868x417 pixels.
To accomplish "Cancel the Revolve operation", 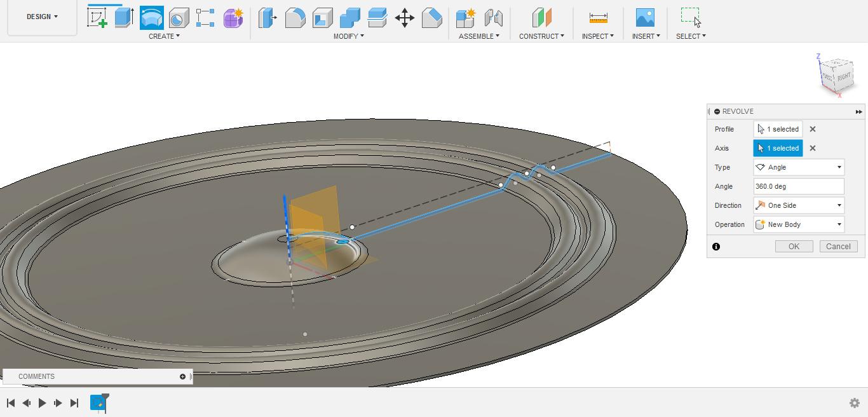I will tap(838, 246).
